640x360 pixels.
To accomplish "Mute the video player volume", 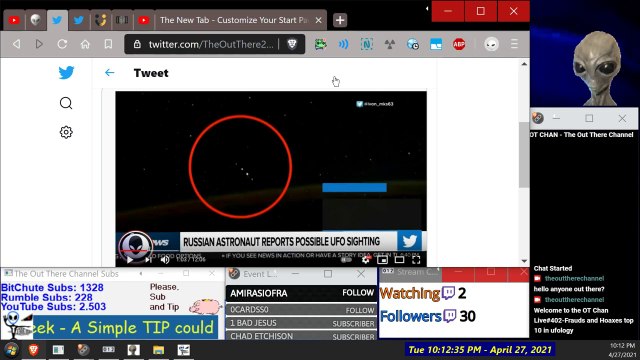I will tap(165, 260).
